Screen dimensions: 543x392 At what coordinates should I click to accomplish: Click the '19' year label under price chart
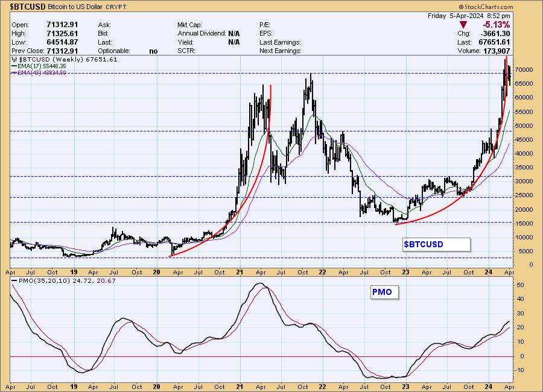(74, 272)
